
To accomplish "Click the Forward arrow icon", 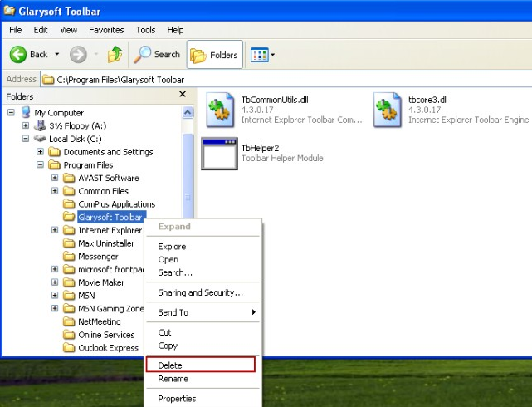I will point(78,54).
